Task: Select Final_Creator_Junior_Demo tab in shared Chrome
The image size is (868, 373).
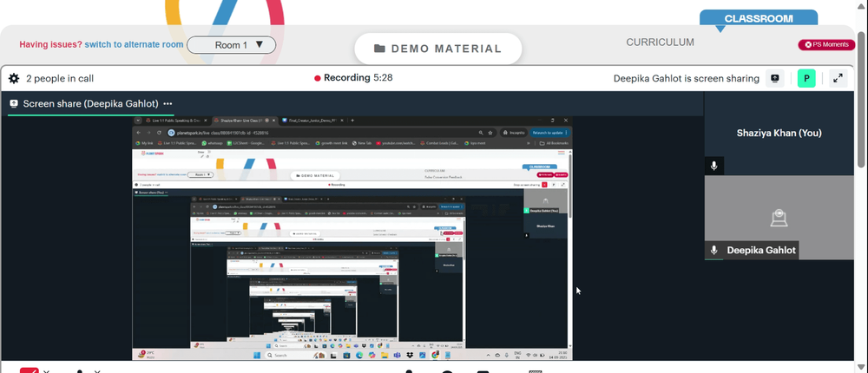Action: (x=312, y=120)
